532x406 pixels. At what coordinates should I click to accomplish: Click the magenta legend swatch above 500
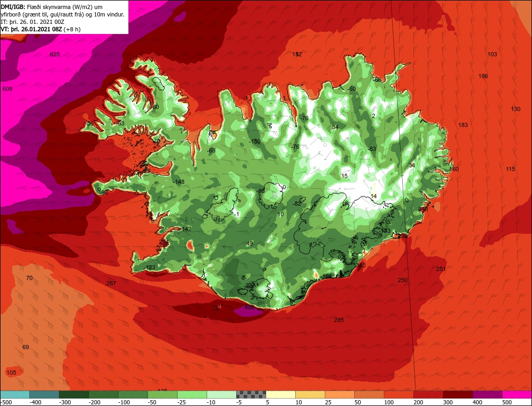[517, 394]
